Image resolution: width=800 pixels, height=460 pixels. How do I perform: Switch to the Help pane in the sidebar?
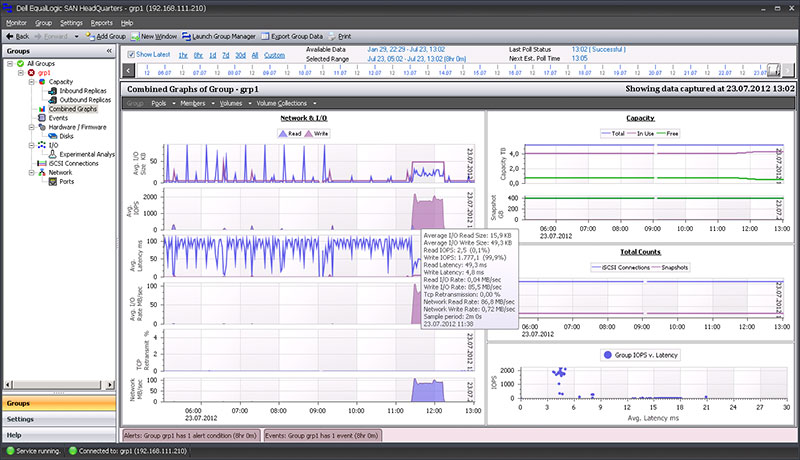pyautogui.click(x=59, y=435)
